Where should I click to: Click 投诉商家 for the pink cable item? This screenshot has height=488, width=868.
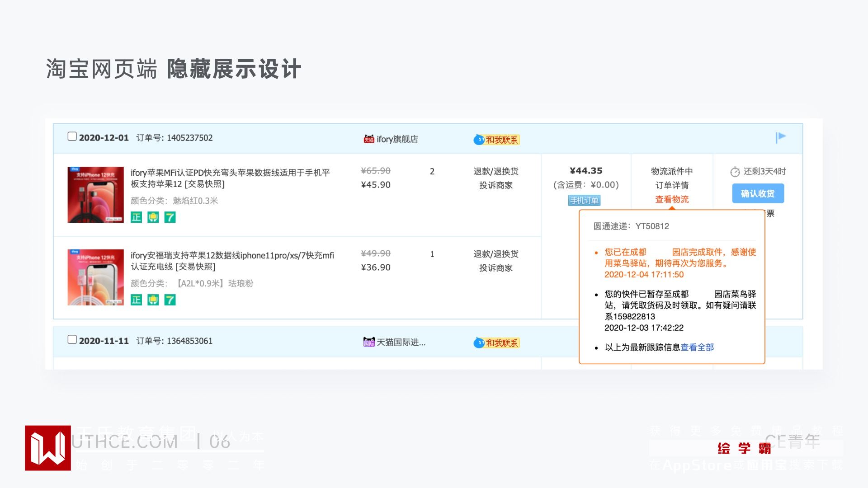click(496, 268)
